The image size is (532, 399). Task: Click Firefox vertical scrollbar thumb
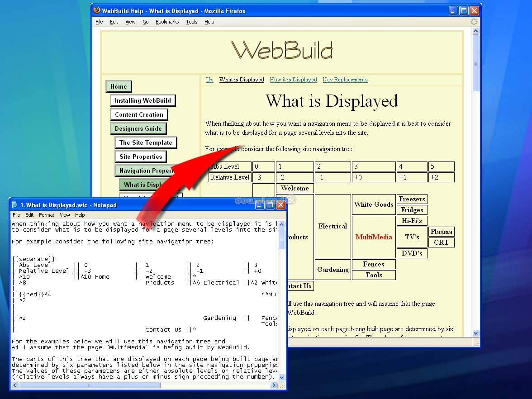476,63
